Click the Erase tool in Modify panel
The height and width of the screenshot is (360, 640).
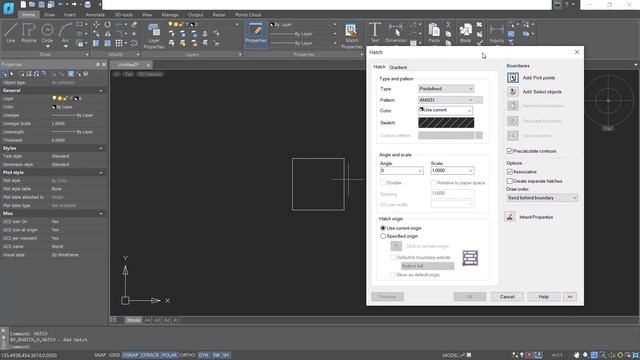click(x=133, y=24)
